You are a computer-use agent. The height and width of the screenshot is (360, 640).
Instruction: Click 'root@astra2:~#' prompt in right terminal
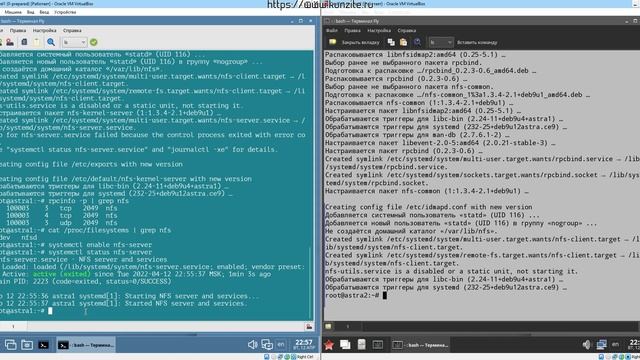point(353,296)
